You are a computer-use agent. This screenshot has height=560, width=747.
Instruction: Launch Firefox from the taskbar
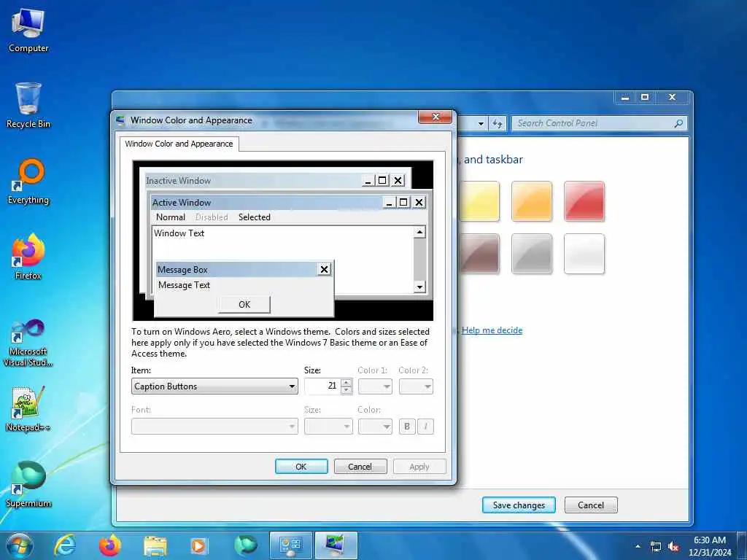point(109,545)
